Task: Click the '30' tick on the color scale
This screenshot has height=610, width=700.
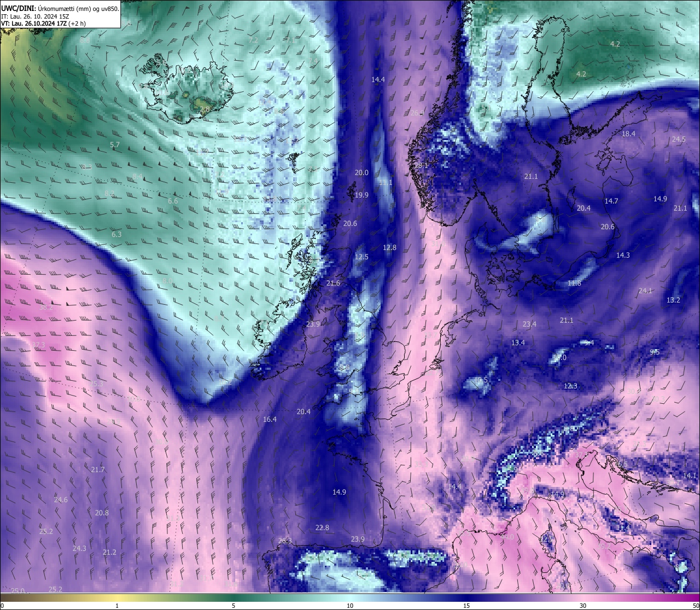Action: pos(583,606)
